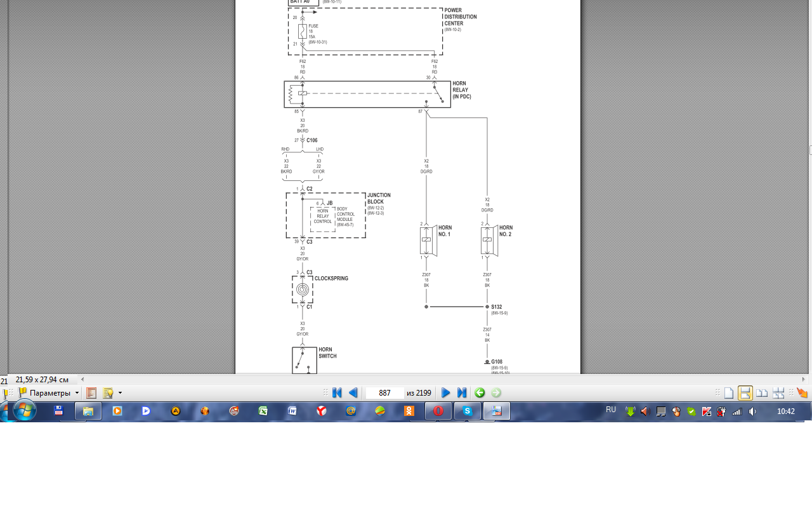812x508 pixels.
Task: Click the greyed forward navigation arrow
Action: point(496,393)
